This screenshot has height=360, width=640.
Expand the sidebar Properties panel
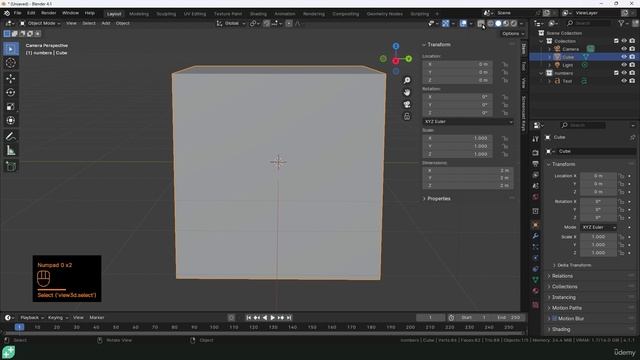[x=438, y=199]
